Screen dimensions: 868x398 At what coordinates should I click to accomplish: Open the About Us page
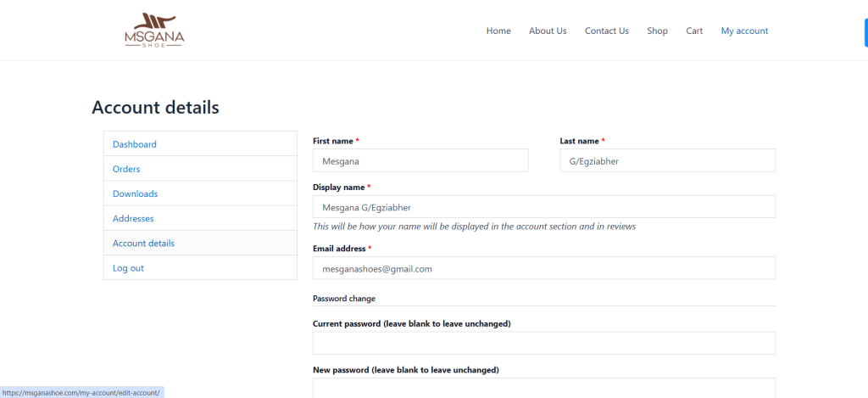pos(548,31)
